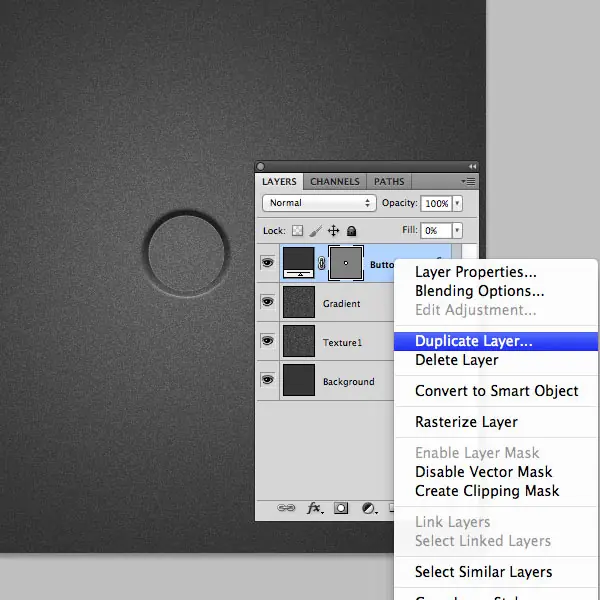The width and height of the screenshot is (600, 600).
Task: Open the fx layer style button
Action: [x=314, y=508]
